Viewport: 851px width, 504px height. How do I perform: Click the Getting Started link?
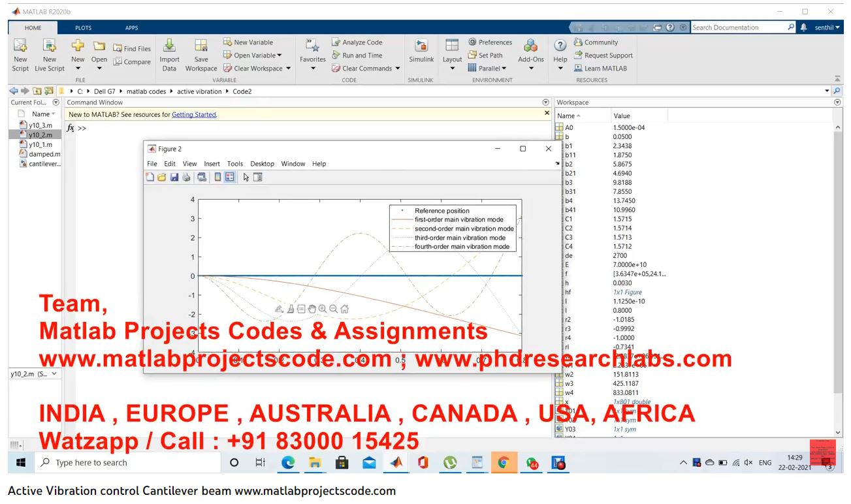click(x=193, y=115)
